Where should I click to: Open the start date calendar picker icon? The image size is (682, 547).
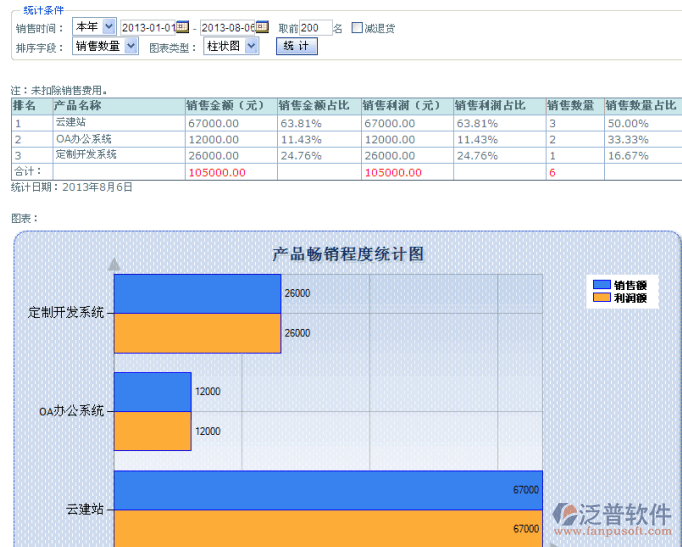point(182,28)
